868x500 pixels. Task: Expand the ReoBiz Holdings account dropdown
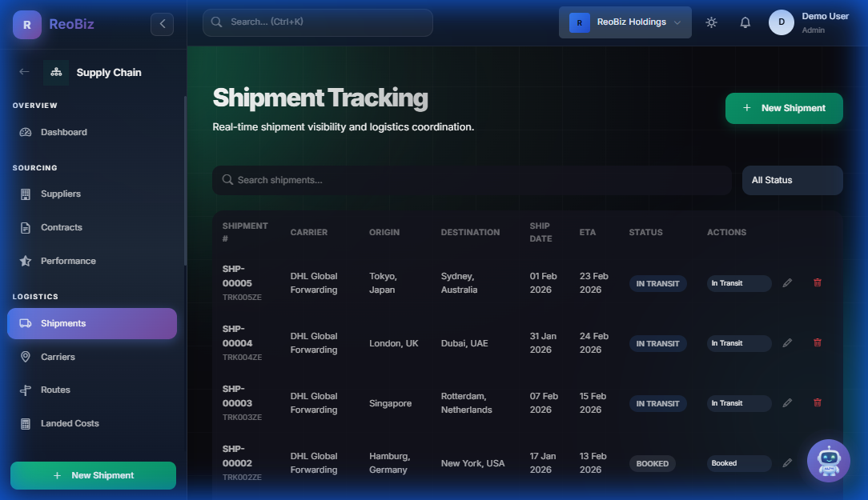pos(625,22)
